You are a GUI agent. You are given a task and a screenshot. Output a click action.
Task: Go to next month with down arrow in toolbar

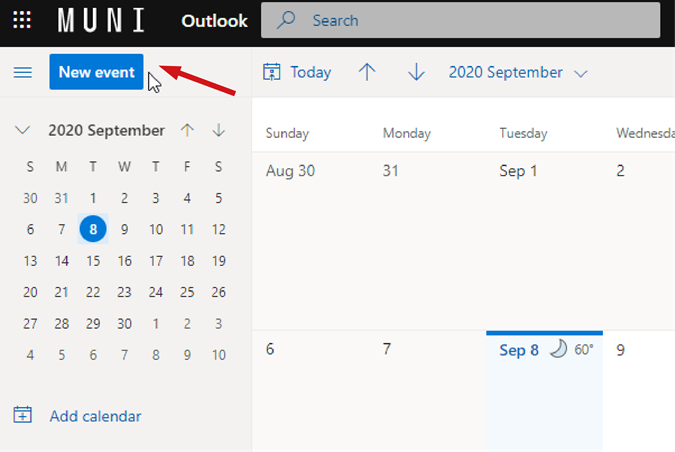click(x=417, y=72)
